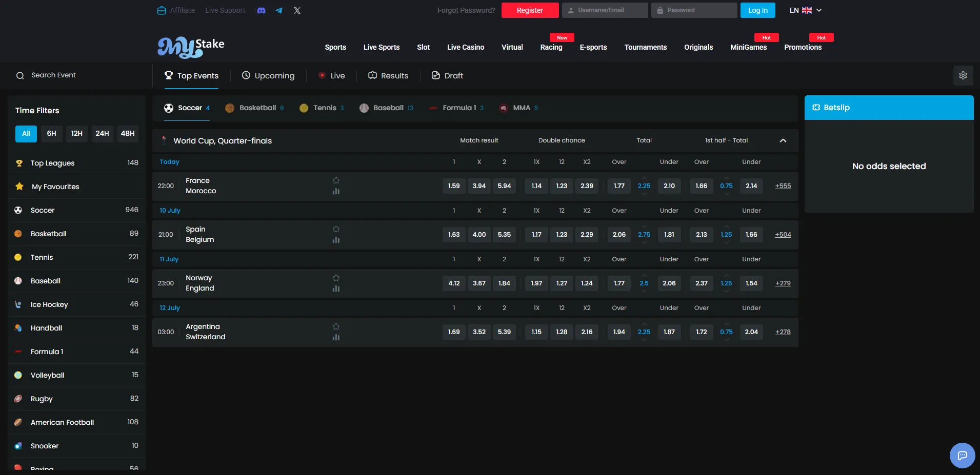Click the Log In button

[x=757, y=10]
